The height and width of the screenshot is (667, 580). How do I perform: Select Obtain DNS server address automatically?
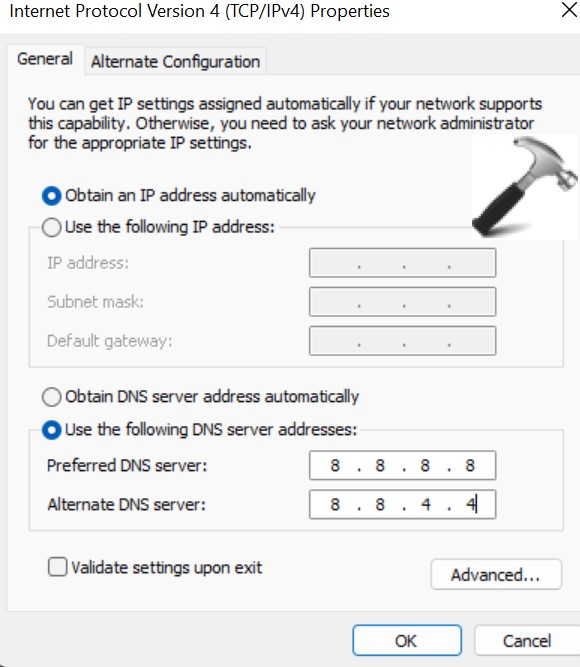point(51,397)
